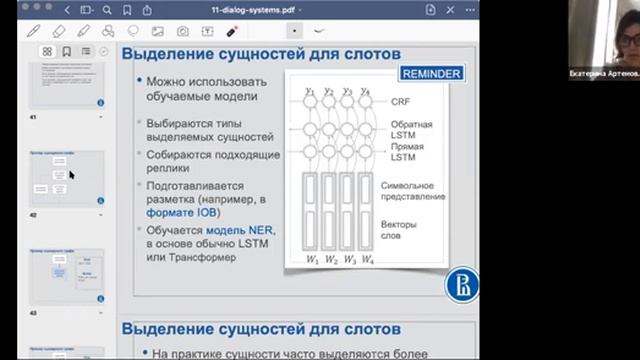Expand options chevron for page 42
640x360 pixels.
(x=101, y=215)
